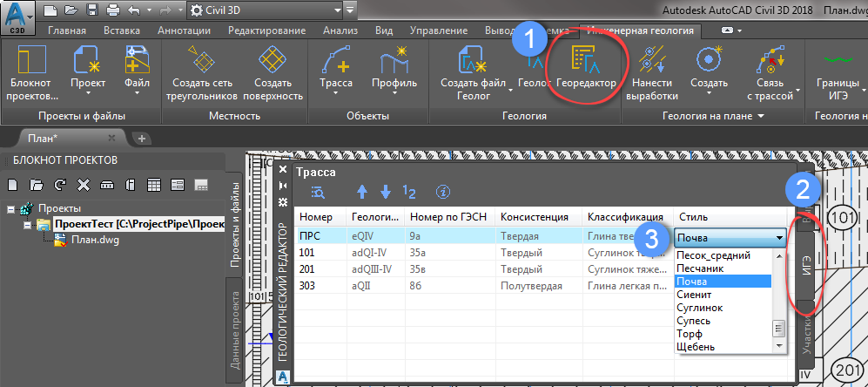
Task: Open the AutoCAD C3D application menu
Action: (x=19, y=17)
